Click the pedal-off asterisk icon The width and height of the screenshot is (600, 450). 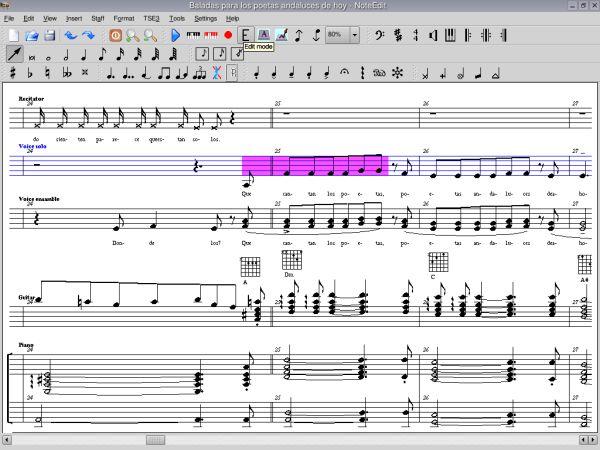click(x=398, y=73)
